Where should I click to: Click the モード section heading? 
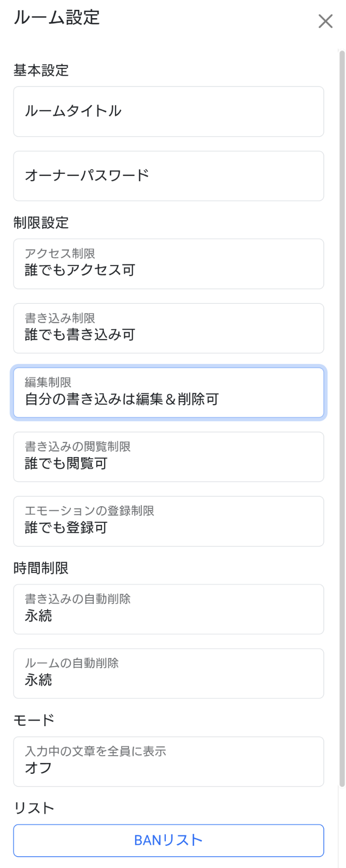34,720
